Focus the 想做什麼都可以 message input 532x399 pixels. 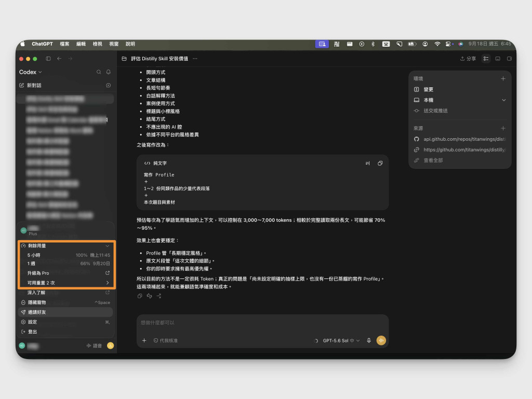262,323
